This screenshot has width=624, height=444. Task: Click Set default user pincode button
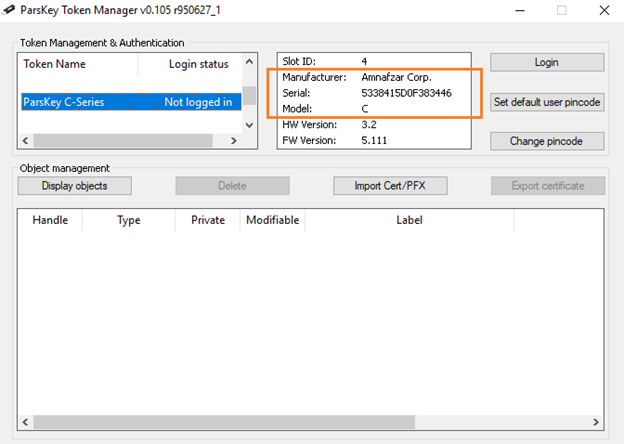pyautogui.click(x=547, y=102)
